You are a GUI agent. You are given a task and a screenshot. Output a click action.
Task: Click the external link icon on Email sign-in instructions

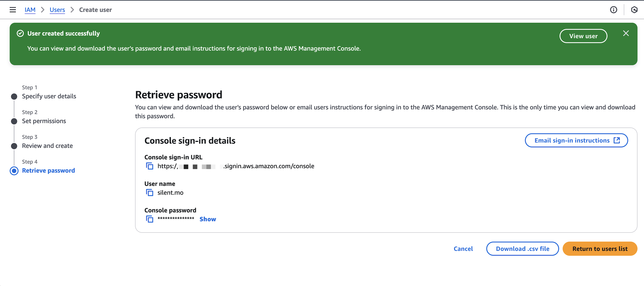(x=617, y=140)
